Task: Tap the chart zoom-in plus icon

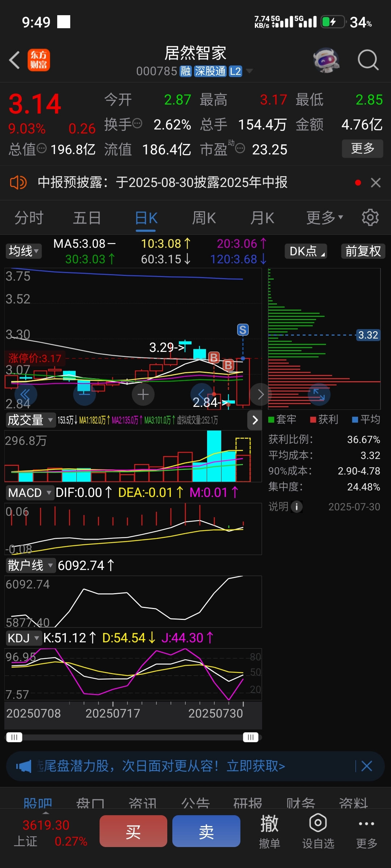Action: point(143,395)
